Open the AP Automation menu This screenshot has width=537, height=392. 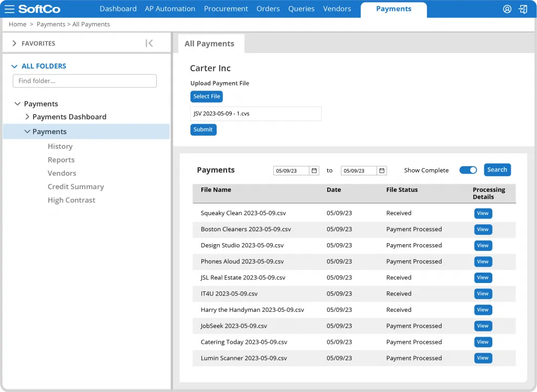(x=170, y=9)
